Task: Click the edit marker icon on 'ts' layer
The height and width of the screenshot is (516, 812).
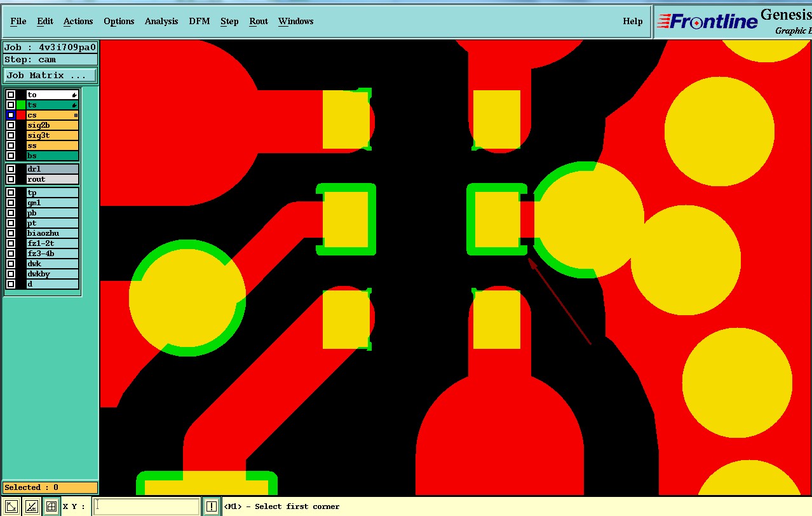Action: click(x=74, y=105)
